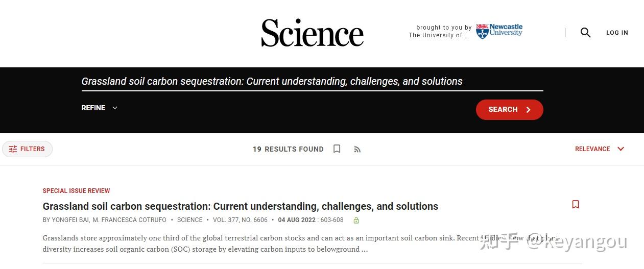Open the FILTERS panel button
This screenshot has width=644, height=269.
[27, 149]
